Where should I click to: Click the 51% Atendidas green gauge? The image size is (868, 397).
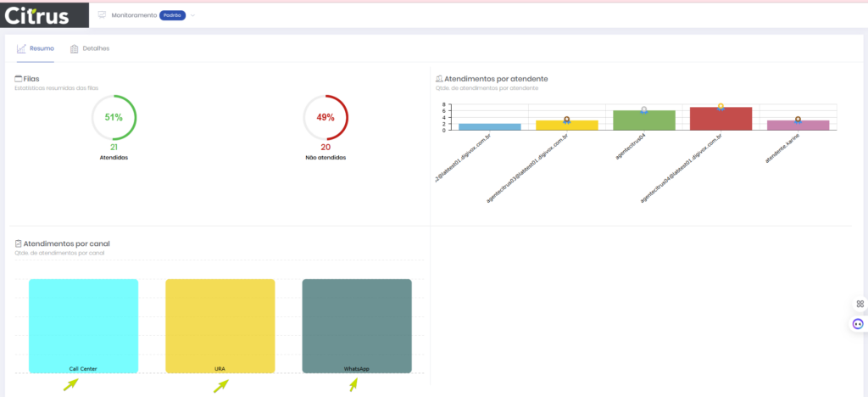point(114,117)
